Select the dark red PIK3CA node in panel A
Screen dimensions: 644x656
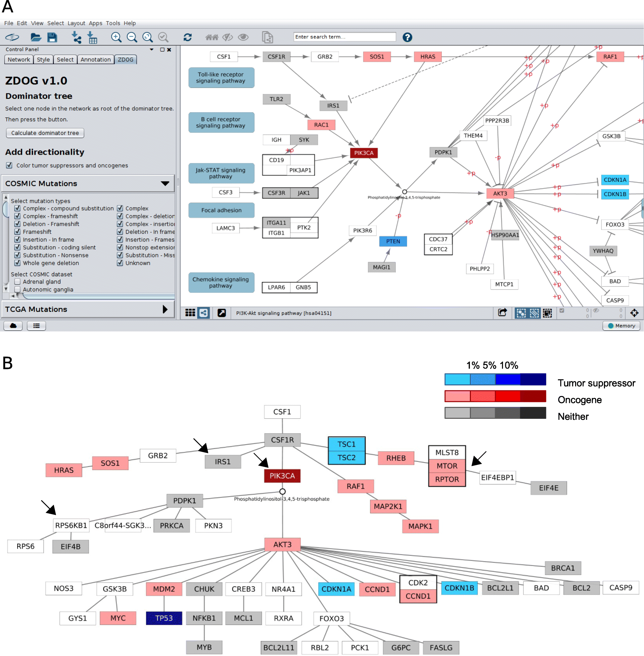coord(364,153)
